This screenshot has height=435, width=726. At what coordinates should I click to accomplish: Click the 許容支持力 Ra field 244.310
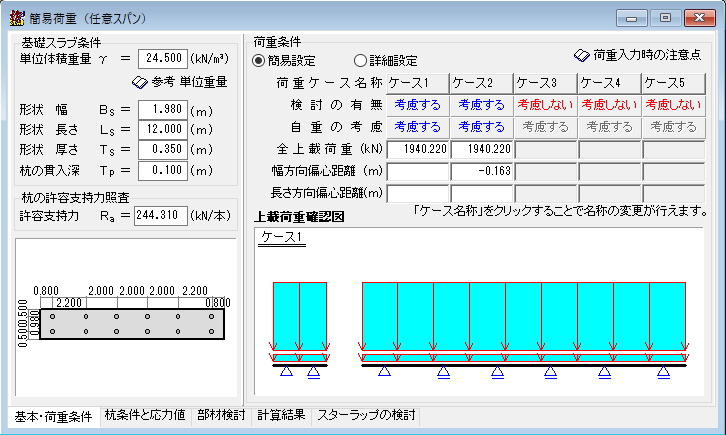point(161,216)
